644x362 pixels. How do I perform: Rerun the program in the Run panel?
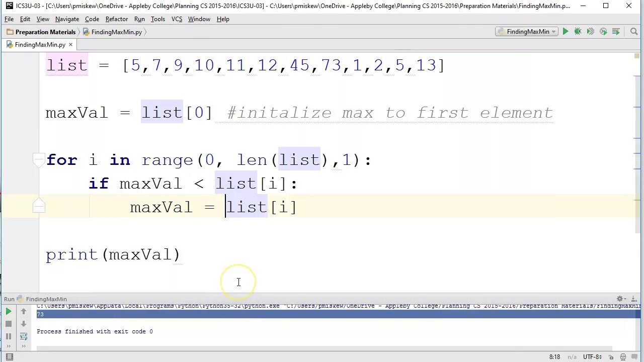click(x=9, y=312)
